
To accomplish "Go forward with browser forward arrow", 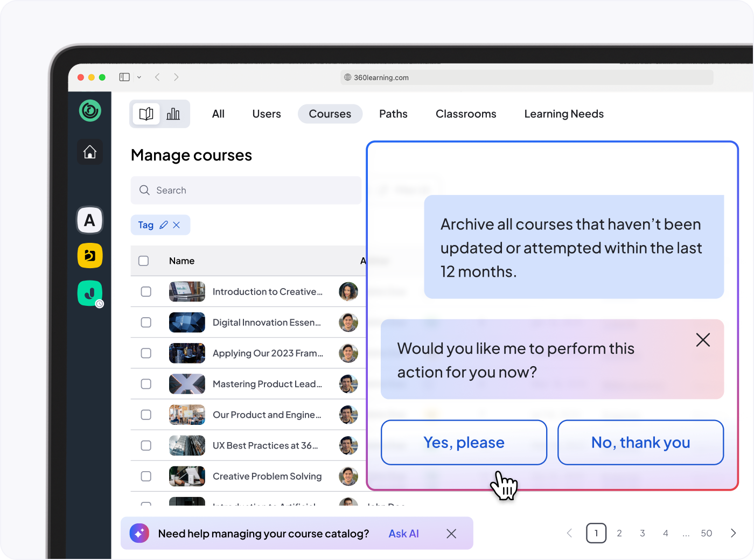I will pos(176,77).
